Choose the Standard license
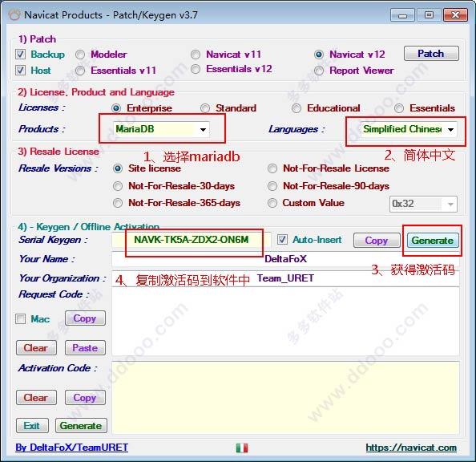The image size is (476, 462). [x=205, y=108]
